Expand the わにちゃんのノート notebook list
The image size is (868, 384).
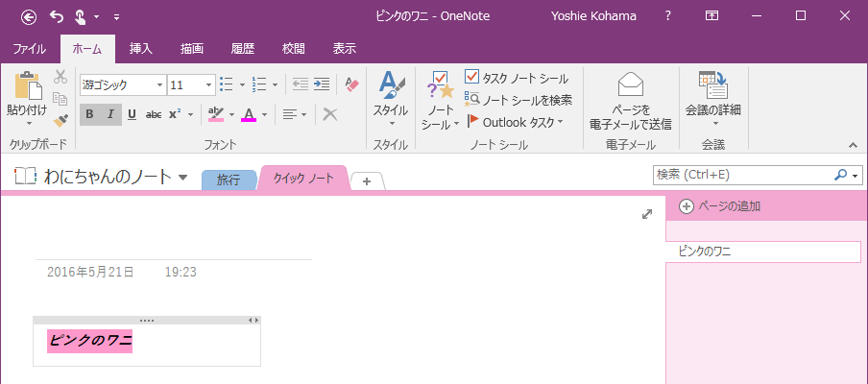click(x=182, y=178)
